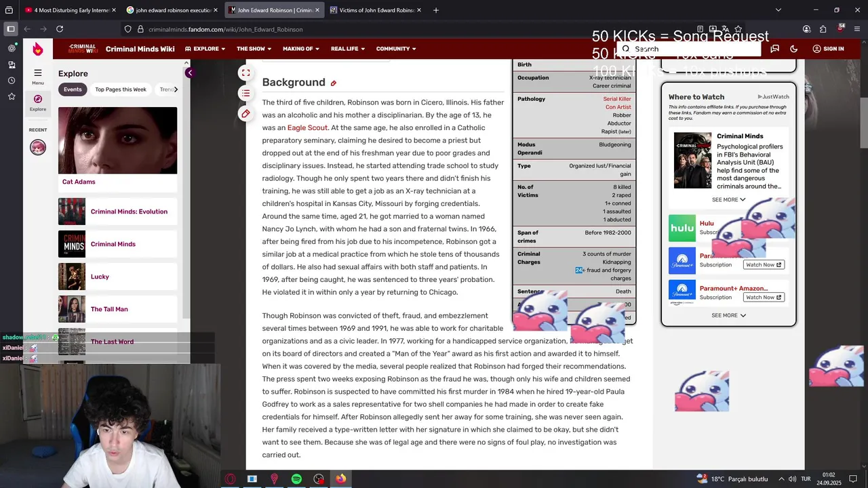List all tabs dropdown chevron
The width and height of the screenshot is (868, 488).
[x=778, y=10]
